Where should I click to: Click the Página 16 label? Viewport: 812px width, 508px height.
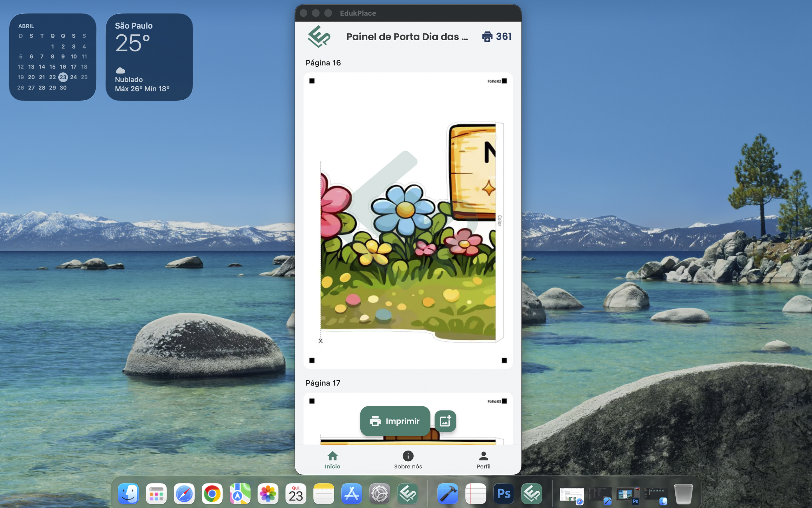click(x=323, y=63)
